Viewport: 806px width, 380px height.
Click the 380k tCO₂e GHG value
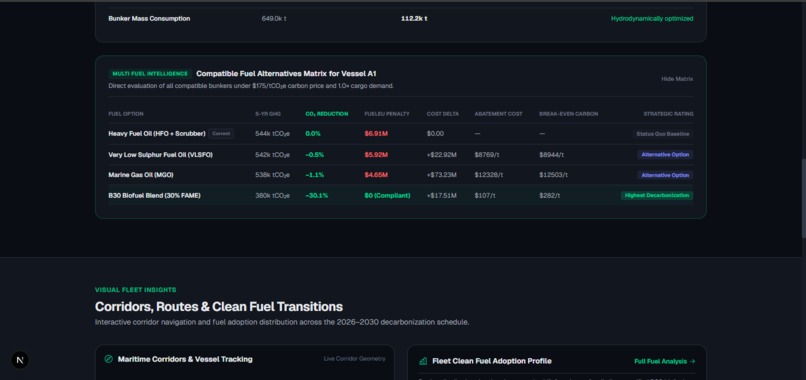coord(272,195)
